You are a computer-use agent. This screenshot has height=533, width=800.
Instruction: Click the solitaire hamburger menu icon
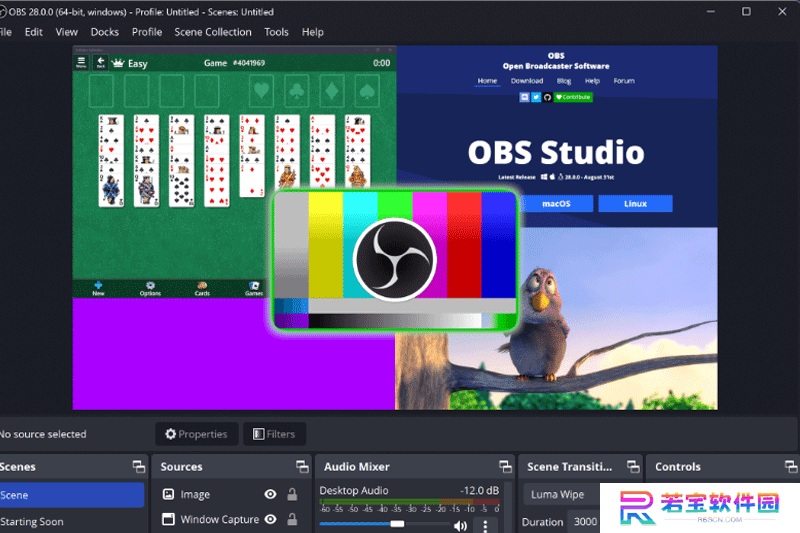(x=81, y=63)
